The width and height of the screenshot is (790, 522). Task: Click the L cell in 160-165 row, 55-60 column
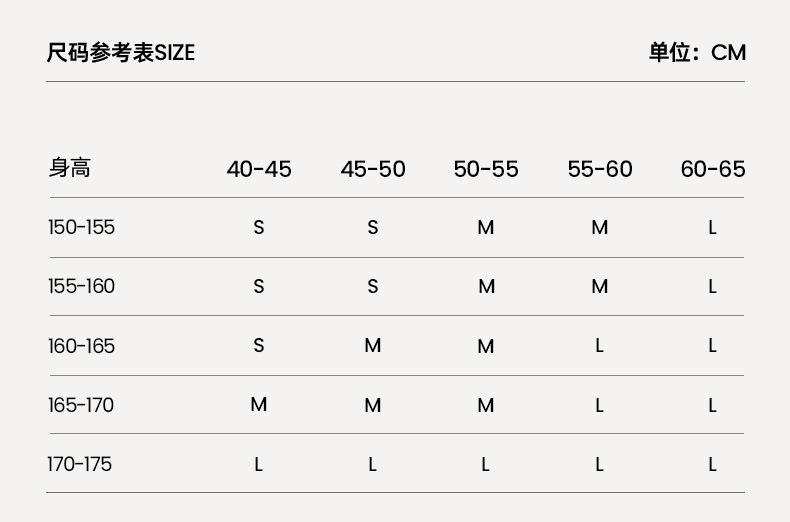pos(600,346)
